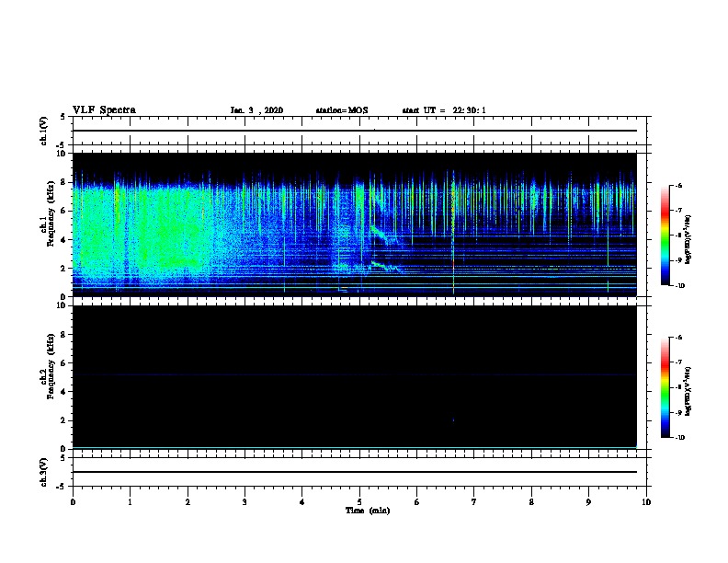Click the "VLF Spectra" plot title
This screenshot has height=563, width=728.
click(104, 110)
